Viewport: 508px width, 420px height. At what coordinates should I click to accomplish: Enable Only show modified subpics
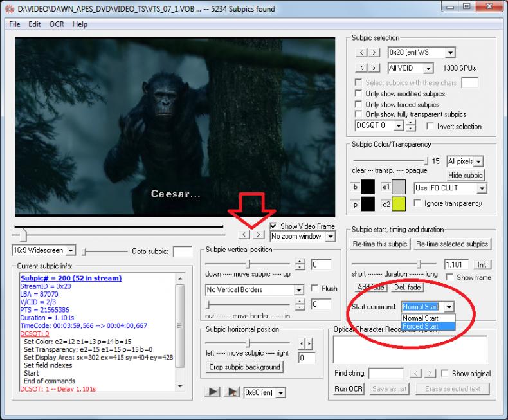pyautogui.click(x=358, y=93)
